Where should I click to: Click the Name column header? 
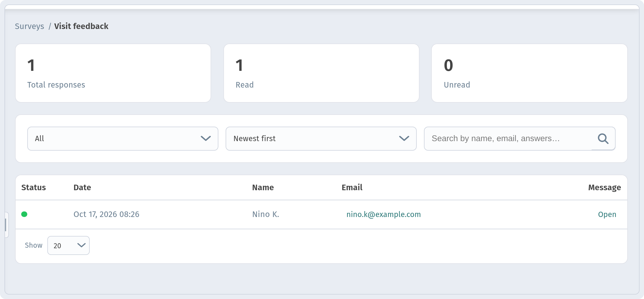[x=263, y=187]
